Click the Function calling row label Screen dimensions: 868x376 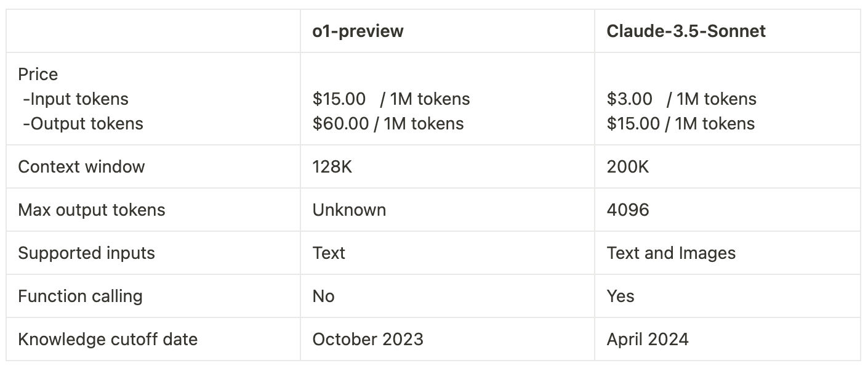click(x=80, y=296)
